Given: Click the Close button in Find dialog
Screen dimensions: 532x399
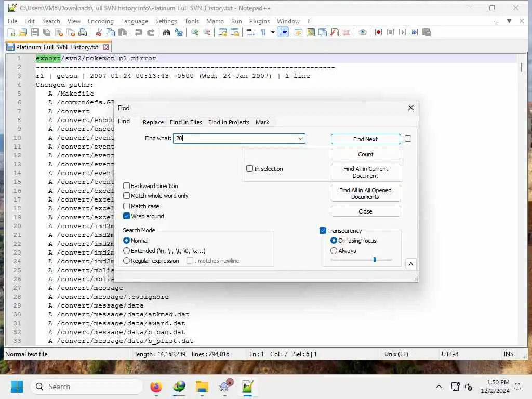Looking at the screenshot, I should [366, 211].
